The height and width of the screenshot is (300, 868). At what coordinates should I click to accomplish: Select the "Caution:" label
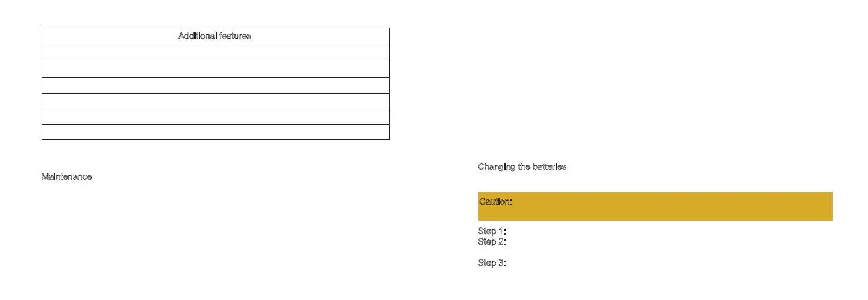pos(495,202)
